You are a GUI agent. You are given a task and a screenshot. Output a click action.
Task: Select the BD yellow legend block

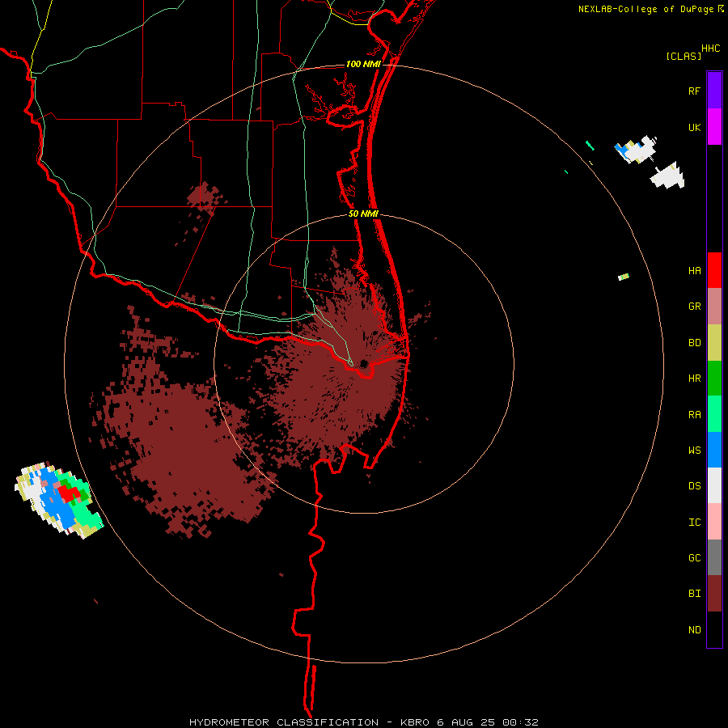click(714, 342)
